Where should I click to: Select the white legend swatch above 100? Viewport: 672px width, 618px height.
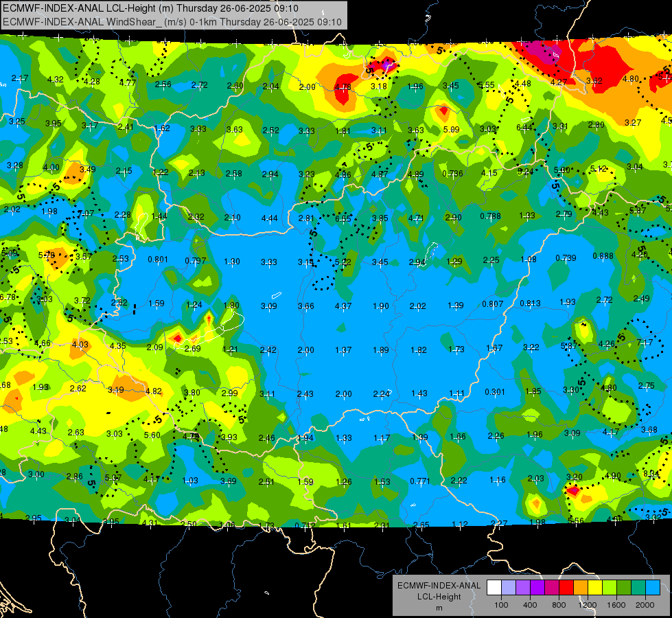[x=494, y=587]
